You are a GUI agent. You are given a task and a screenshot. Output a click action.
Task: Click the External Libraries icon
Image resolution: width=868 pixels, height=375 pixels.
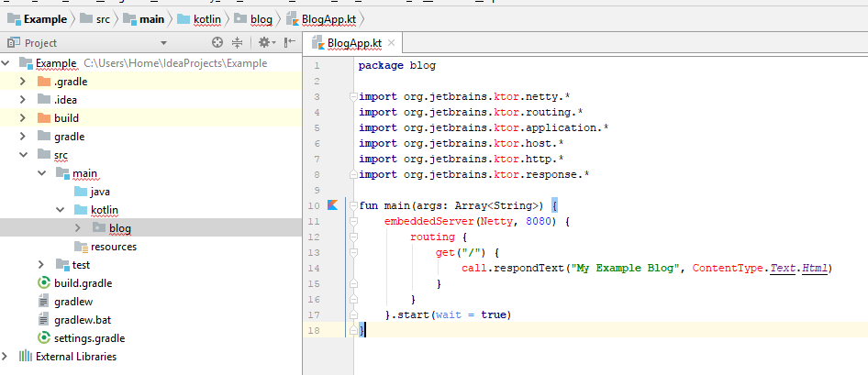pos(26,356)
